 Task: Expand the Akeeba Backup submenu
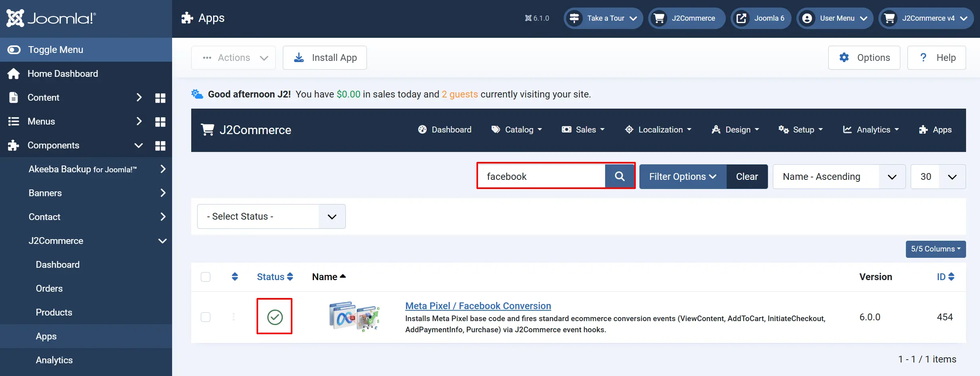click(163, 169)
